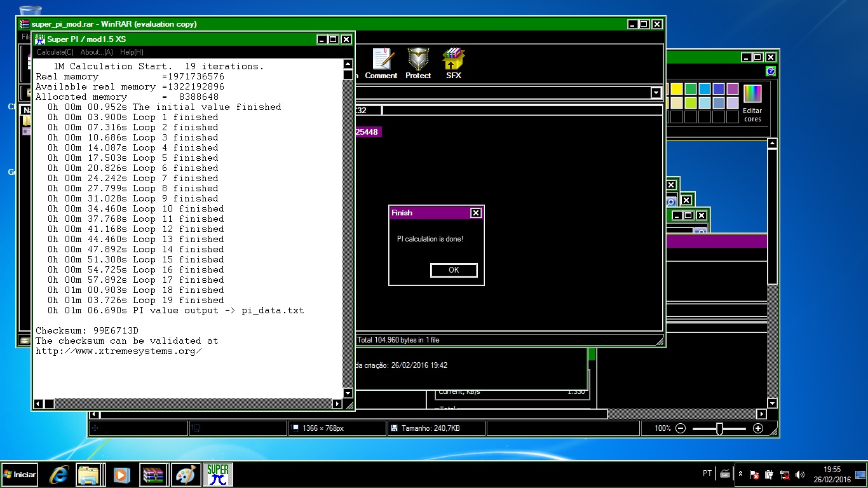This screenshot has height=488, width=868.
Task: Open the volume speaker tray icon
Action: pos(800,475)
